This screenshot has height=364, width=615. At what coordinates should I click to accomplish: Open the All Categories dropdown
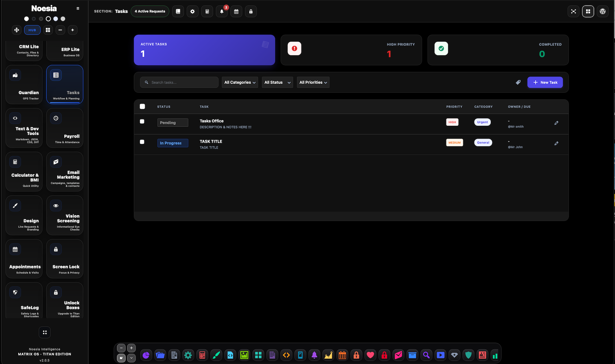coord(240,82)
